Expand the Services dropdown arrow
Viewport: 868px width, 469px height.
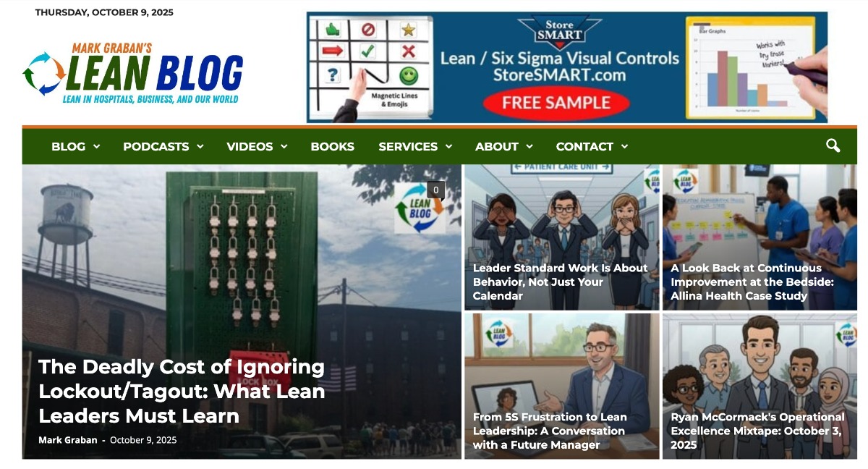pyautogui.click(x=448, y=147)
